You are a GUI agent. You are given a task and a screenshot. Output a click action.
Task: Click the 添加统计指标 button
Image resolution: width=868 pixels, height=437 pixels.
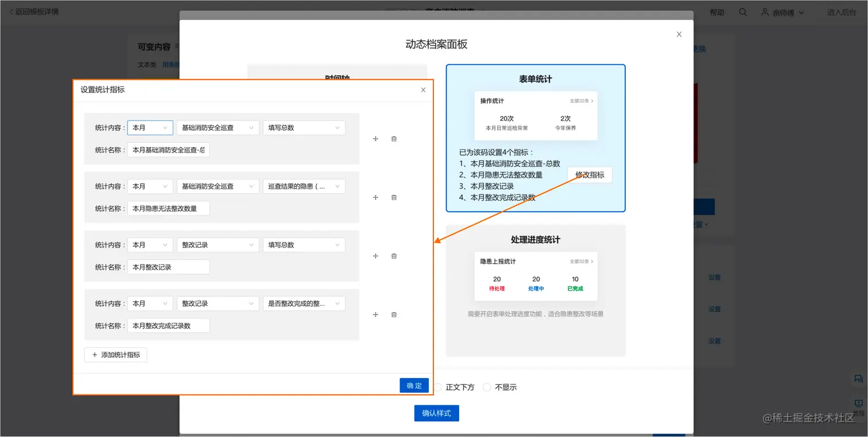click(116, 355)
